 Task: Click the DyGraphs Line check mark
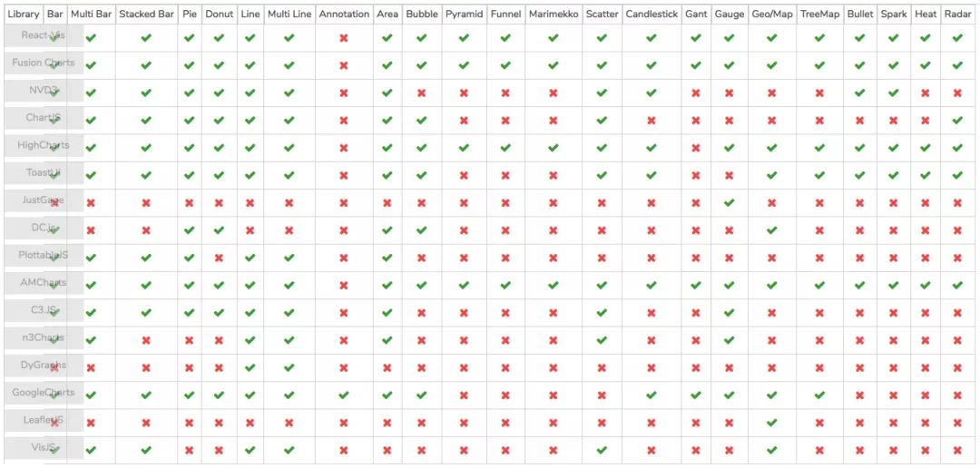(250, 367)
